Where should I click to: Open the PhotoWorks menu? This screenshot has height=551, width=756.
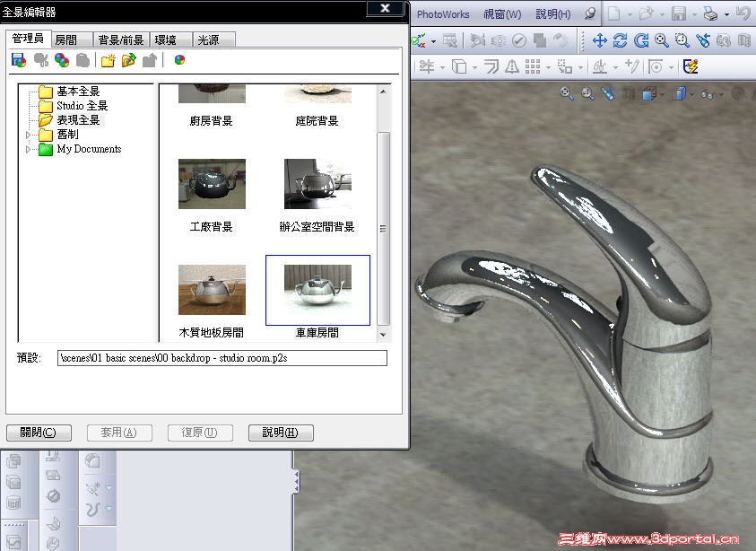click(x=443, y=14)
